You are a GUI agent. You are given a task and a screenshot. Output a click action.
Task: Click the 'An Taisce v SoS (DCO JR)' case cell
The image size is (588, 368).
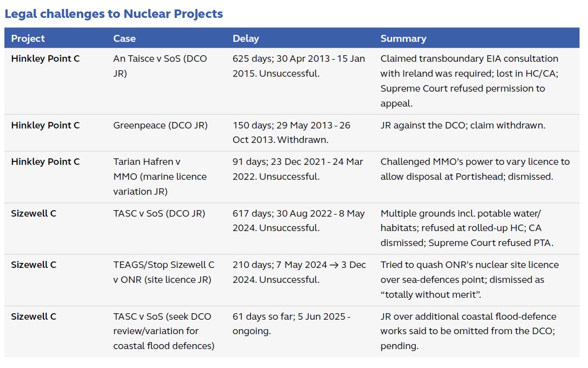click(160, 66)
